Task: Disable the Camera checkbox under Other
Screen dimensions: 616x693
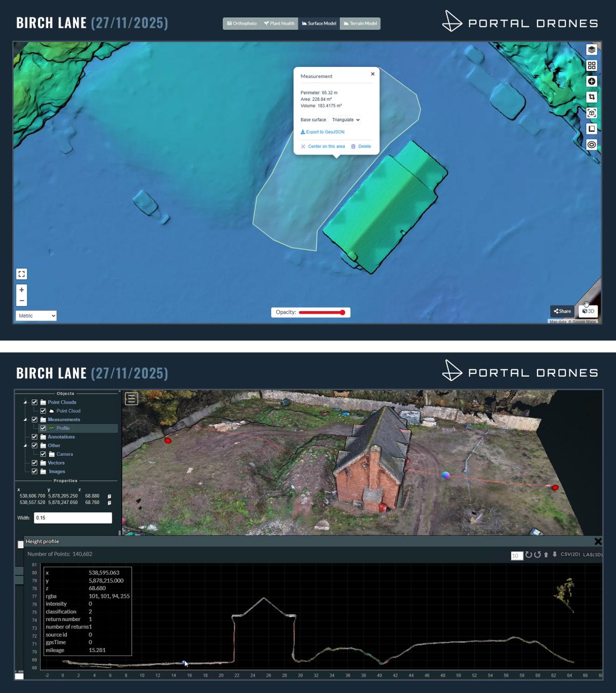Action: click(x=42, y=454)
